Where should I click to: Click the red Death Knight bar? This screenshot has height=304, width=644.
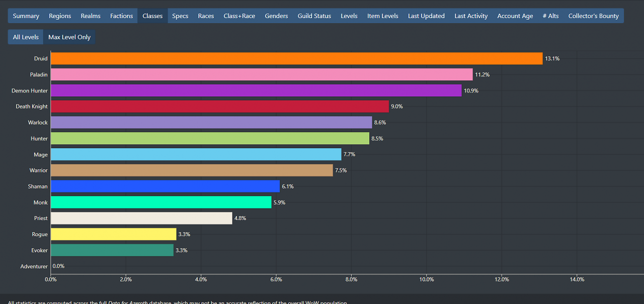pyautogui.click(x=220, y=107)
